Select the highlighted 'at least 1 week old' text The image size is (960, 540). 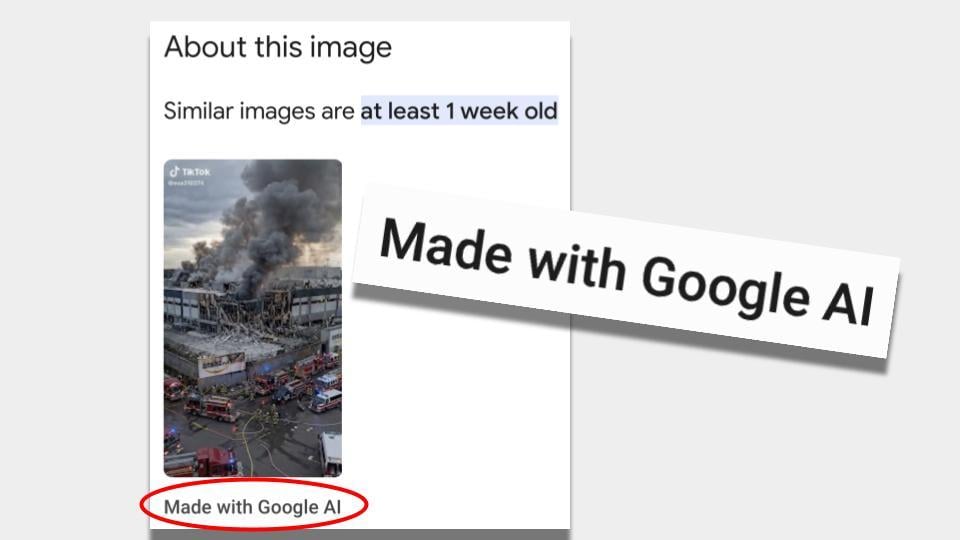click(459, 111)
